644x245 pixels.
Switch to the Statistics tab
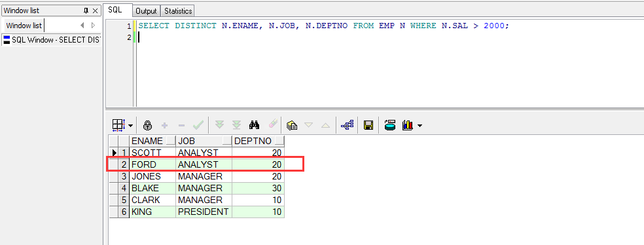(x=178, y=11)
